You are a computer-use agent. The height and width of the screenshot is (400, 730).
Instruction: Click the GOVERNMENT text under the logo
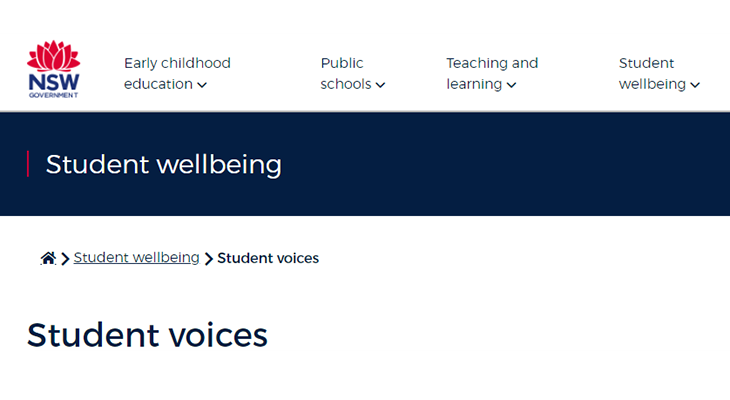point(53,95)
